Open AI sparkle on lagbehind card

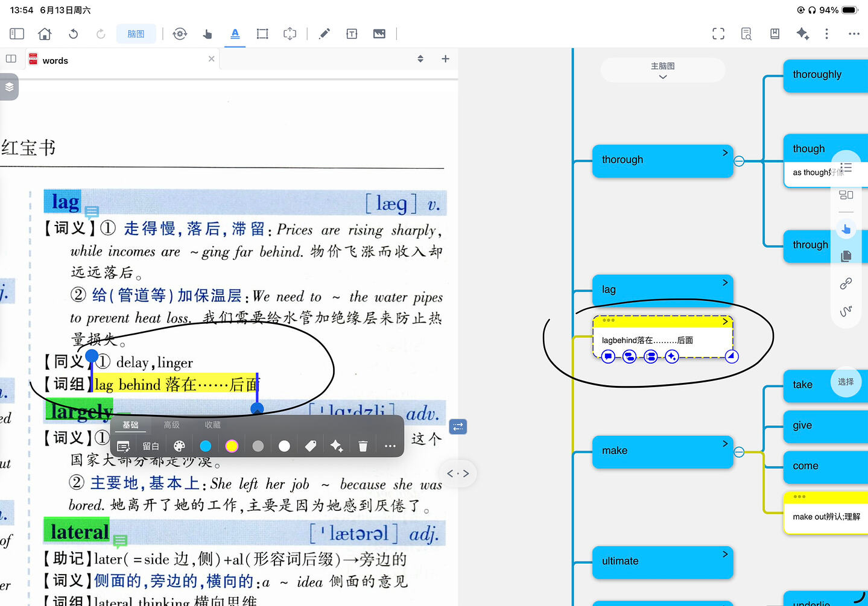pos(671,356)
